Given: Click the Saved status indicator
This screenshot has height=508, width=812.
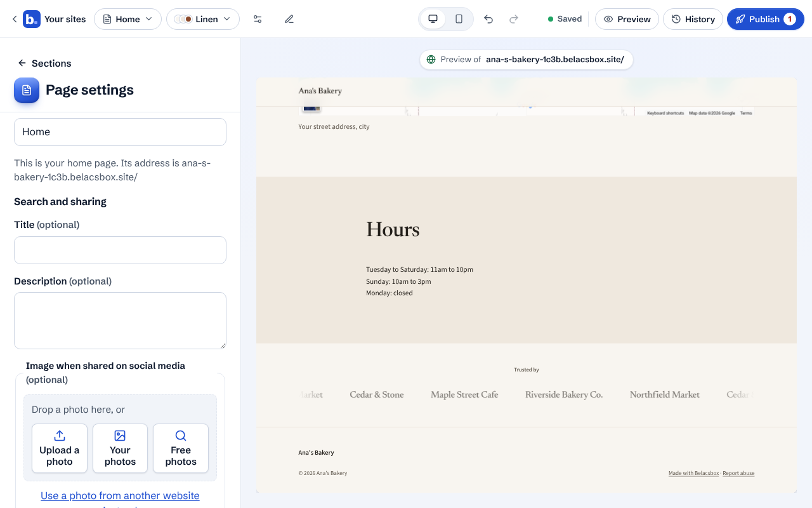Looking at the screenshot, I should tap(565, 19).
